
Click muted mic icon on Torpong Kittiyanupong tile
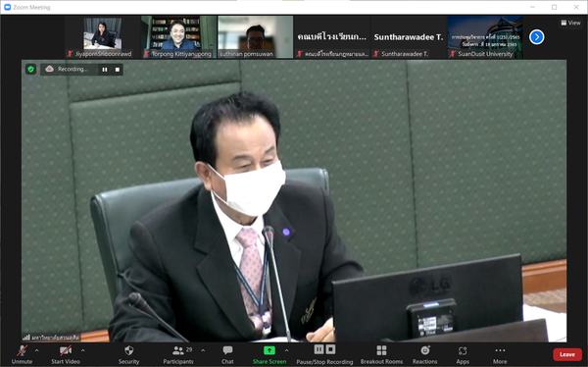tap(146, 54)
